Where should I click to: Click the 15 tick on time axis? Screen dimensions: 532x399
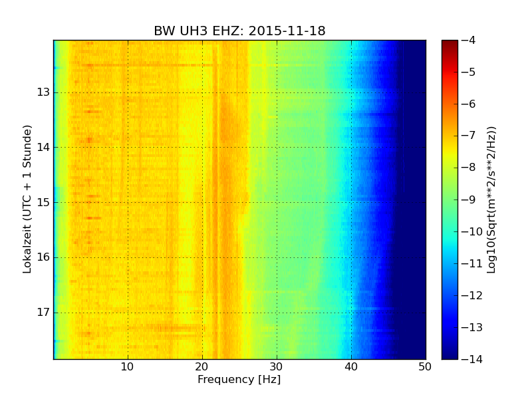(43, 202)
